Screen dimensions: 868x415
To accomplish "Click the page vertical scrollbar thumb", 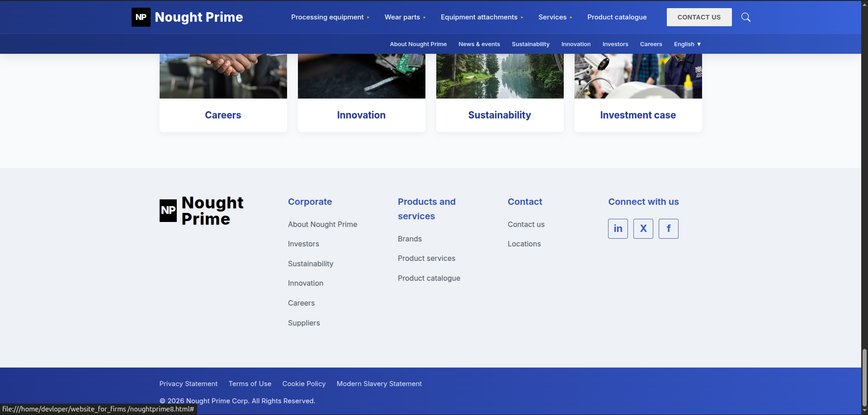I will point(864,377).
